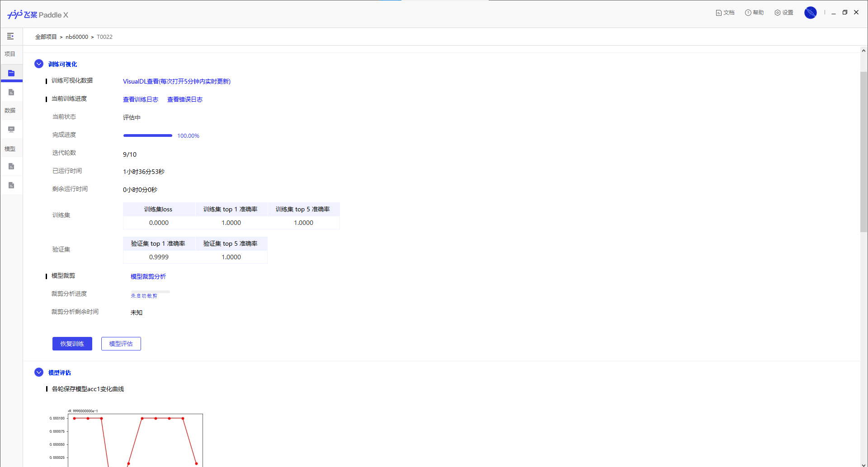Select the blue folder icon in sidebar
The height and width of the screenshot is (467, 868).
coord(11,73)
